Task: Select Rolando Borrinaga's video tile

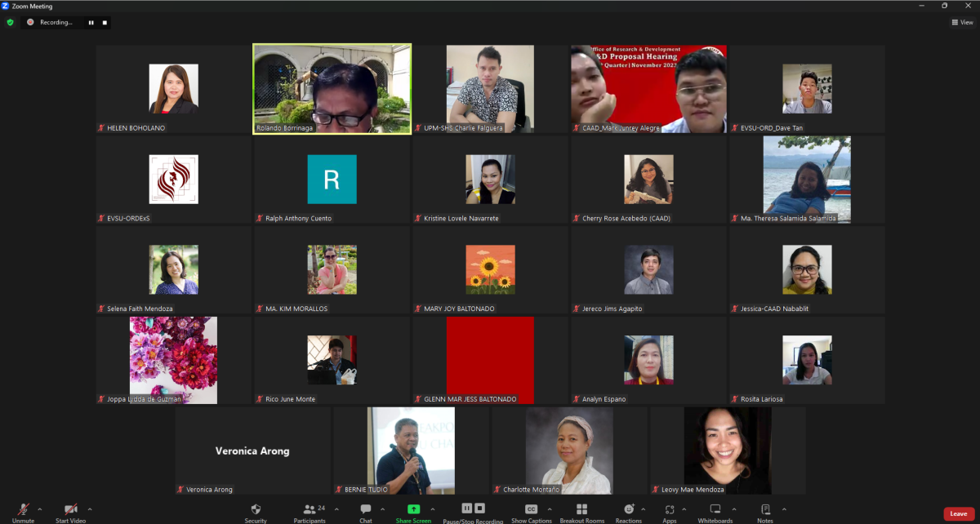Action: [x=332, y=89]
